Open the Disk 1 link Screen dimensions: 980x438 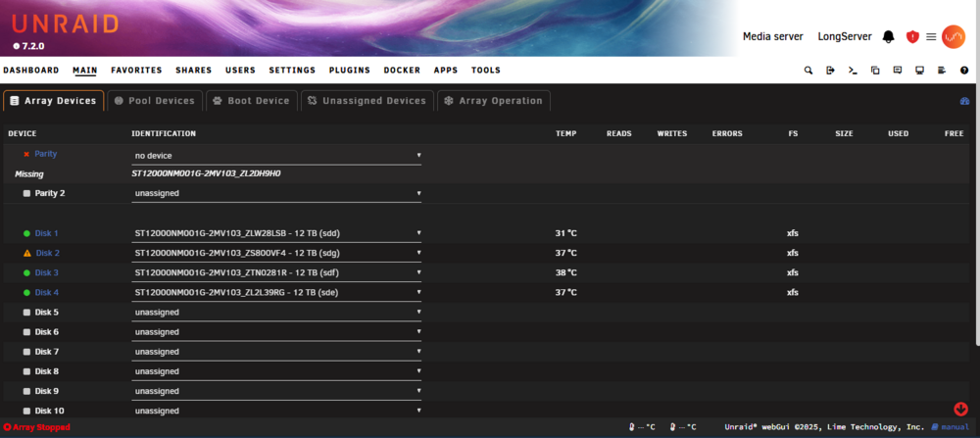46,233
